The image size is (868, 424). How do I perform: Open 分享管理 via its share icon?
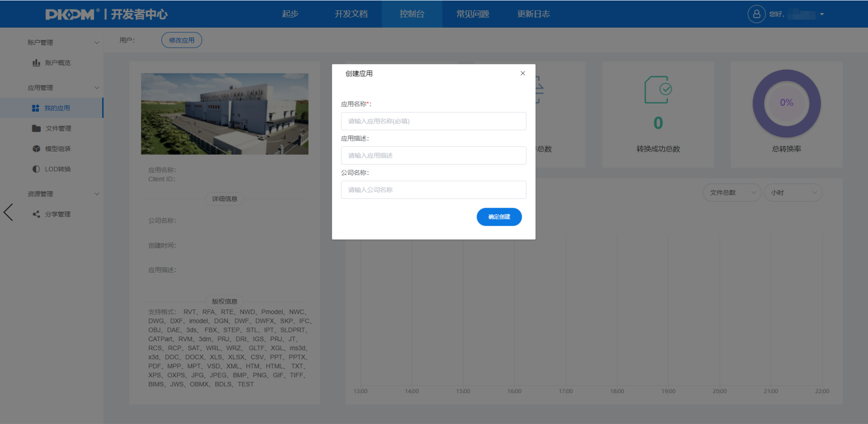pyautogui.click(x=36, y=214)
